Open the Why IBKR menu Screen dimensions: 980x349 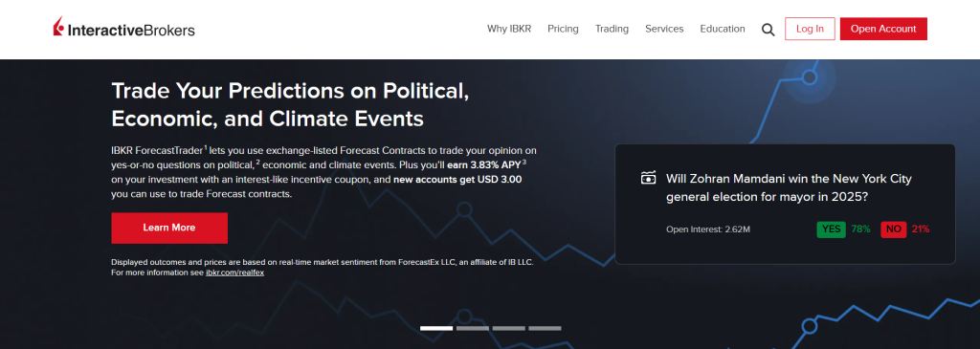point(509,29)
